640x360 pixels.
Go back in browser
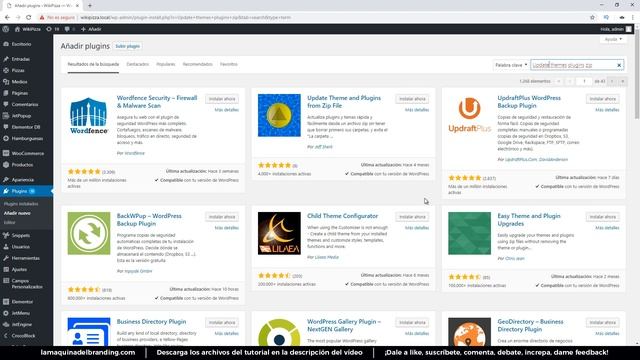7,18
